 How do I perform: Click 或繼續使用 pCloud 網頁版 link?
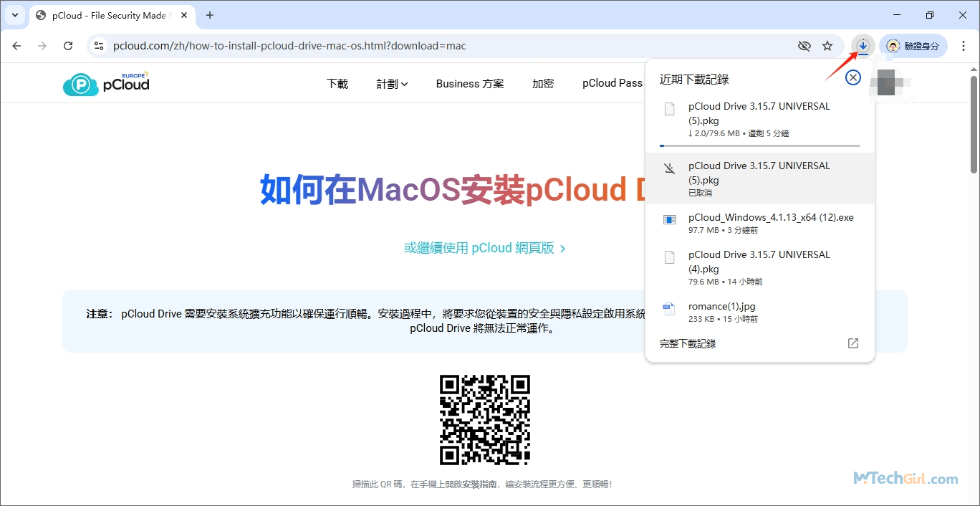pyautogui.click(x=485, y=248)
